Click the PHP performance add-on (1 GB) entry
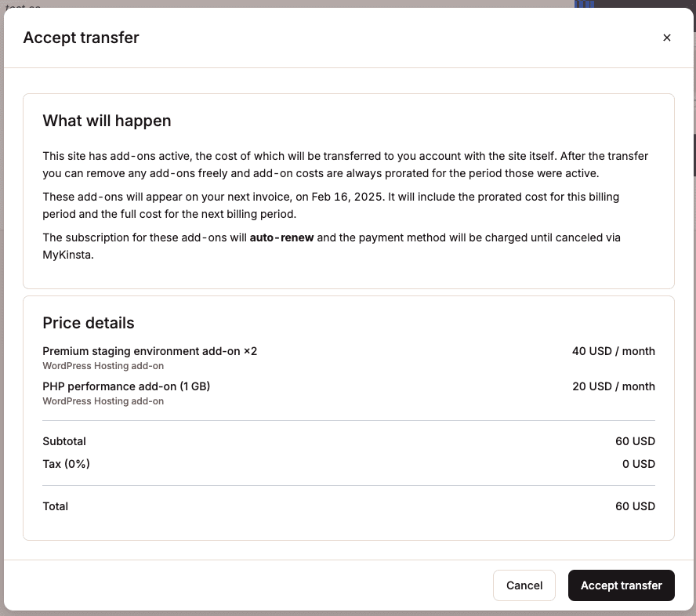 [x=126, y=386]
